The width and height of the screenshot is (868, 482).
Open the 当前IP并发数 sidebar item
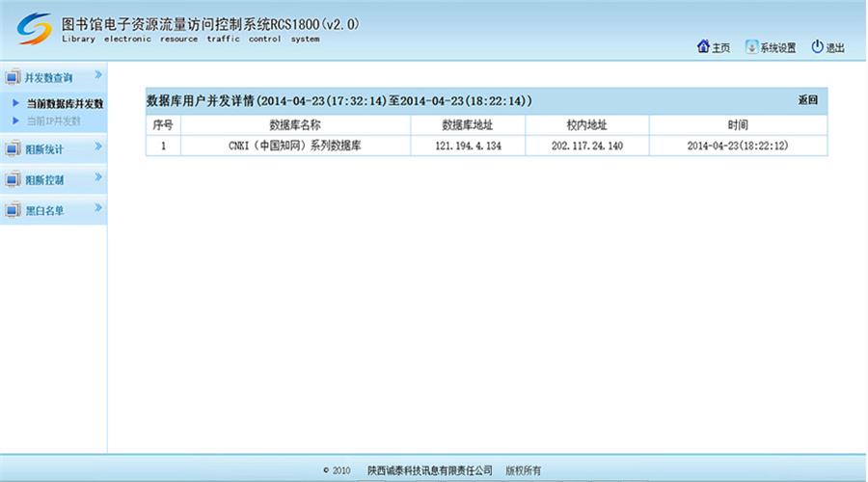(53, 120)
